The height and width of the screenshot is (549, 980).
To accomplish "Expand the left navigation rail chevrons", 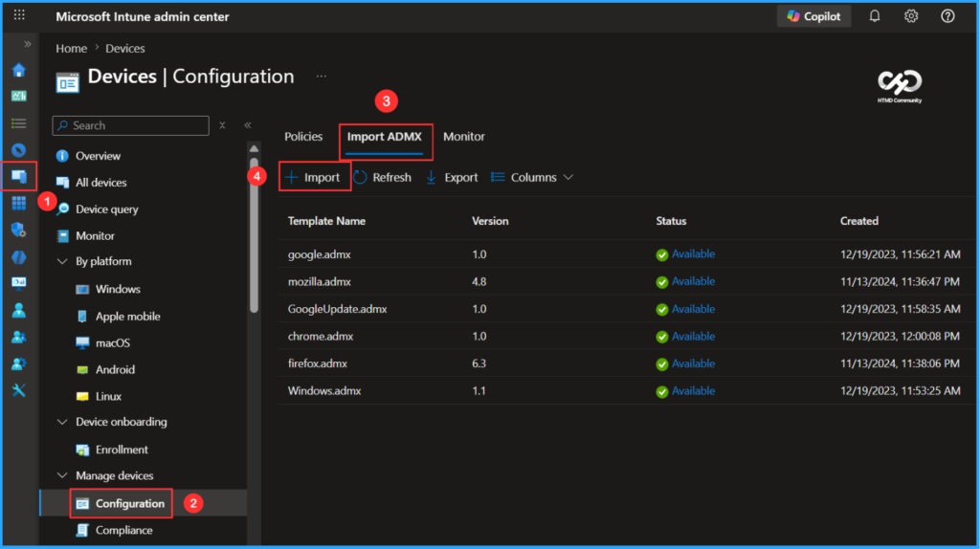I will coord(27,44).
